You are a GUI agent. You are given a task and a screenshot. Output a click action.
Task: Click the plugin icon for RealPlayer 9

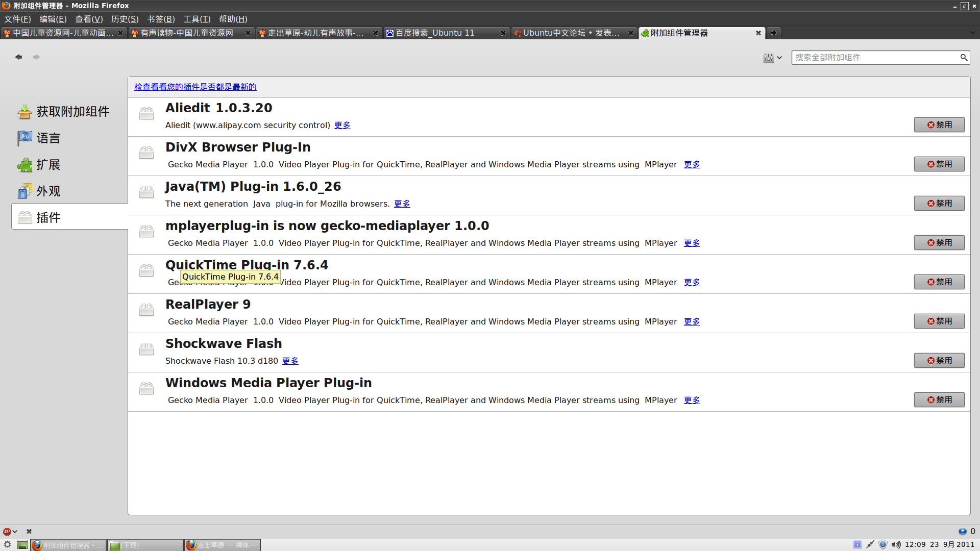(146, 310)
